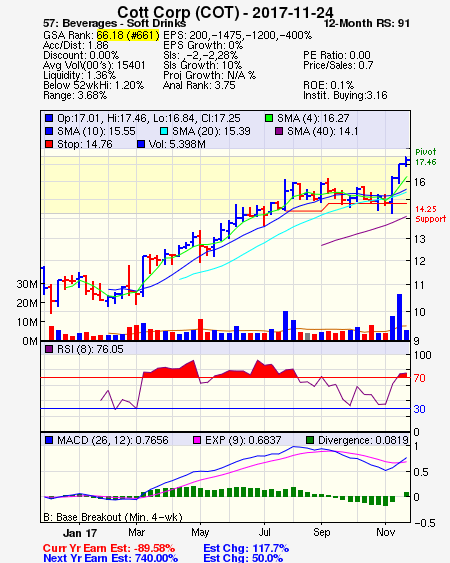450x563 pixels.
Task: Click the purple SMA (40) legend swatch
Action: coord(279,131)
